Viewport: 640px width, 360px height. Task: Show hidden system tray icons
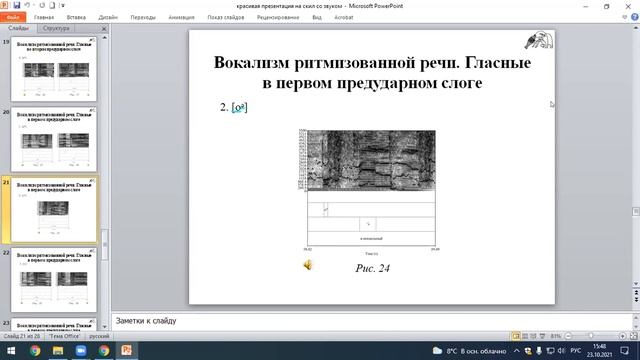tap(517, 351)
